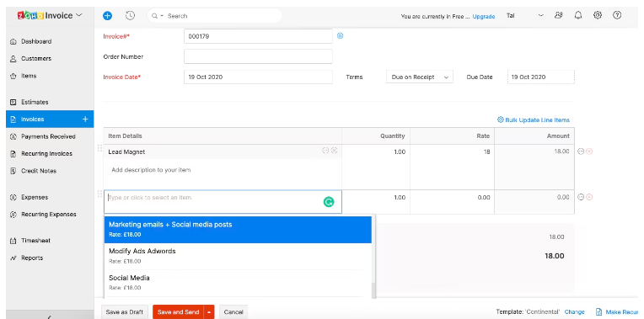The height and width of the screenshot is (319, 644).
Task: Expand the Terms Due on Receipt dropdown
Action: coord(419,77)
